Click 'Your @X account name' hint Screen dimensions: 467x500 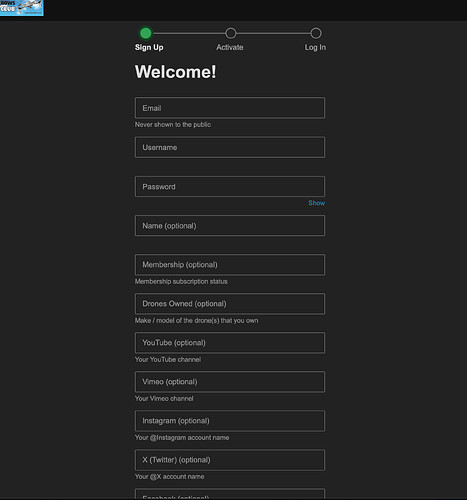[x=169, y=477]
